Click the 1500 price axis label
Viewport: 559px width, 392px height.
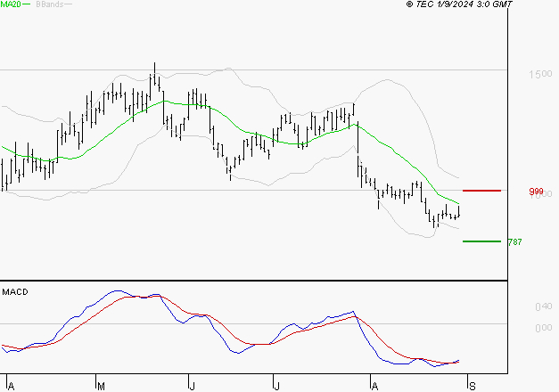pos(540,74)
